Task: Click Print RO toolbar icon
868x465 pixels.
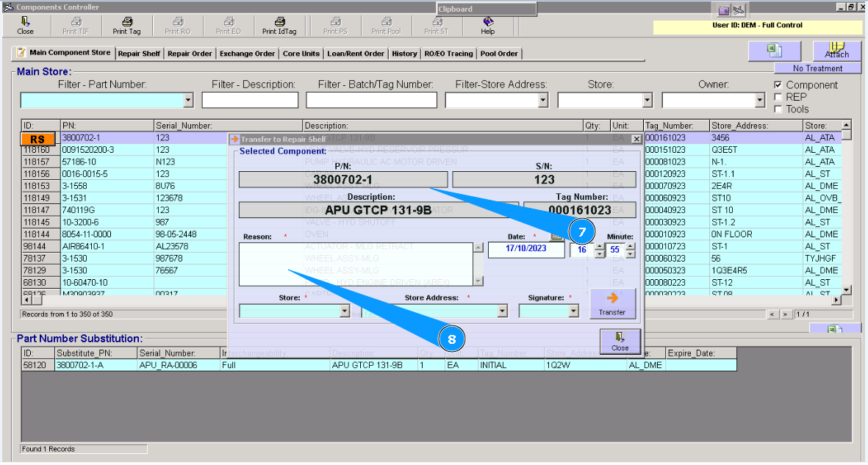Action: 178,26
